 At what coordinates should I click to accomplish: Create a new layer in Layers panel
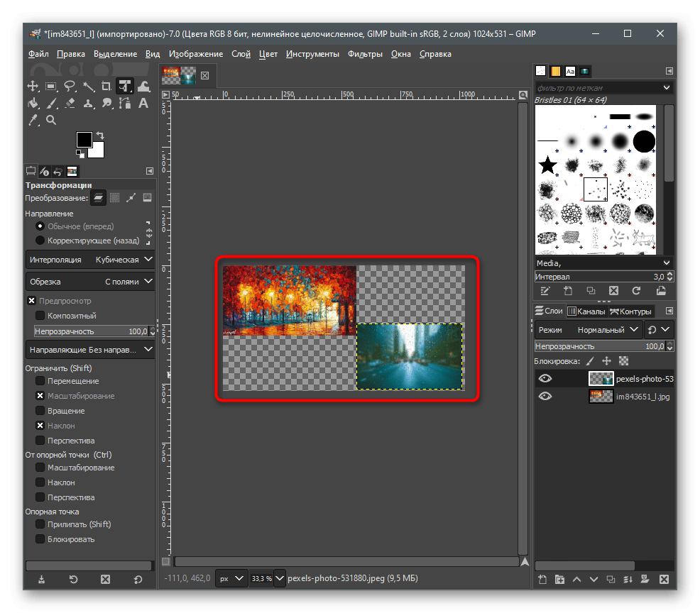[x=542, y=580]
